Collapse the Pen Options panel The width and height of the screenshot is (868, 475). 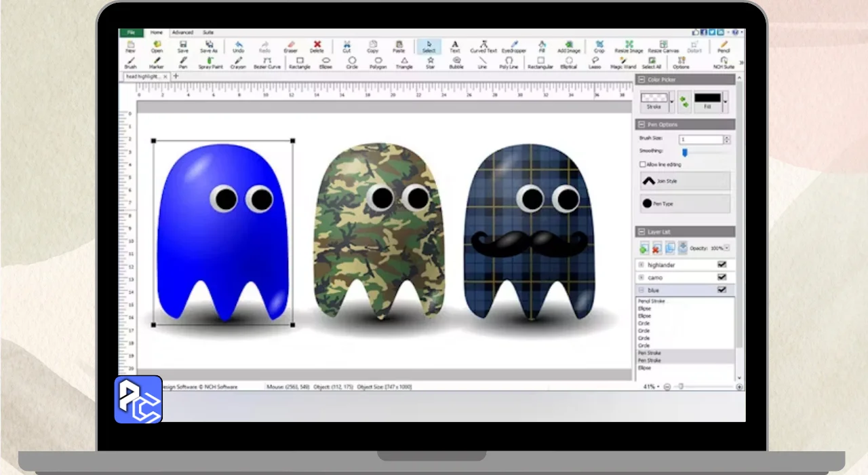tap(642, 125)
